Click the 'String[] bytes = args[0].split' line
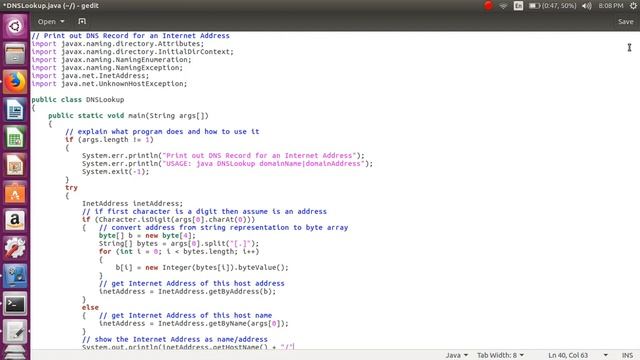The width and height of the screenshot is (640, 360). 179,244
